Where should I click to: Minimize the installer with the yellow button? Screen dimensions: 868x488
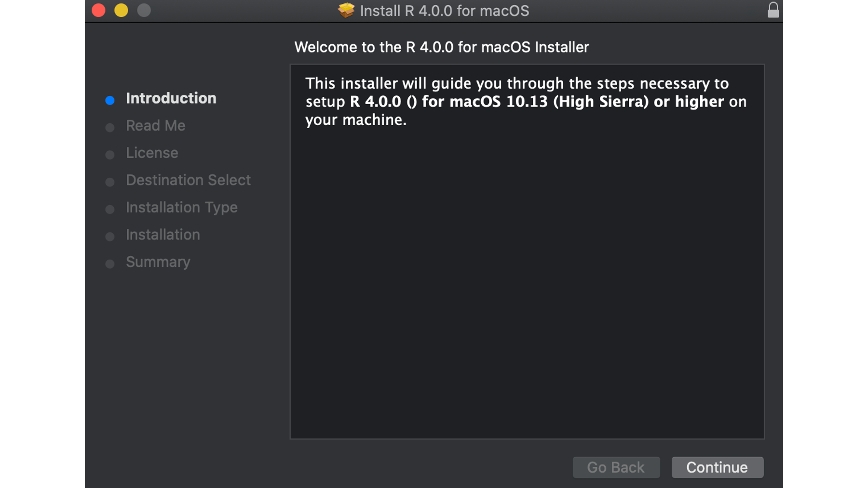coord(121,10)
